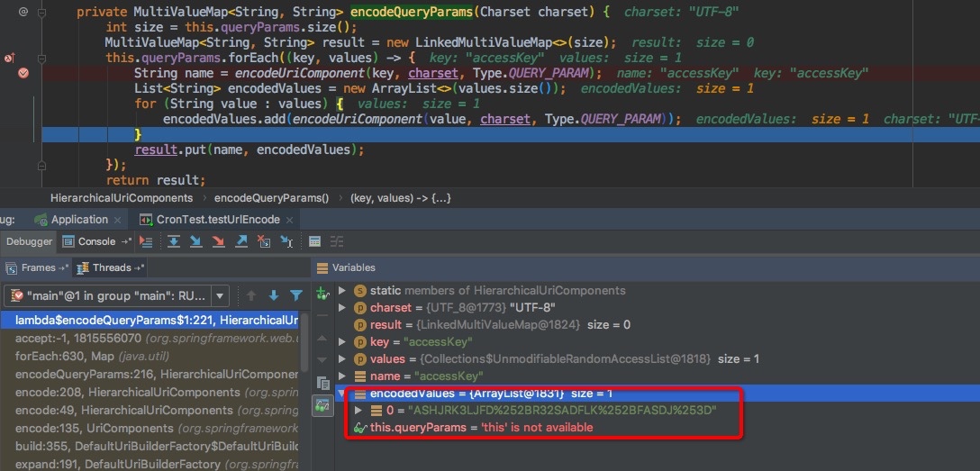Click the New Watch add icon
The image size is (980, 471).
tap(322, 294)
